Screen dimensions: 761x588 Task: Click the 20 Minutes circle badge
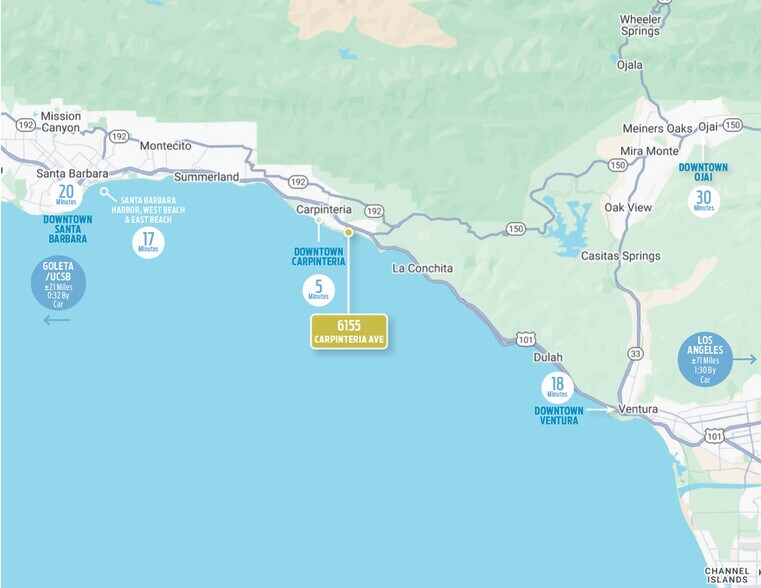point(66,195)
